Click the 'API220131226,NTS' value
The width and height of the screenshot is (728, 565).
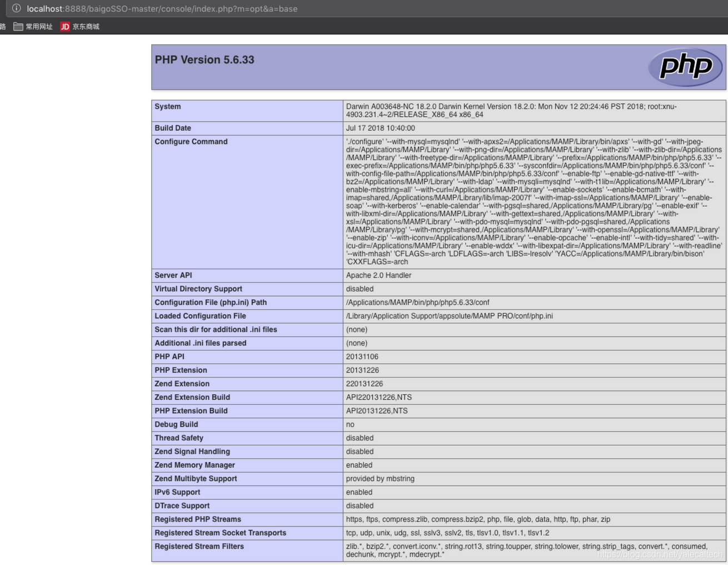[x=378, y=397]
